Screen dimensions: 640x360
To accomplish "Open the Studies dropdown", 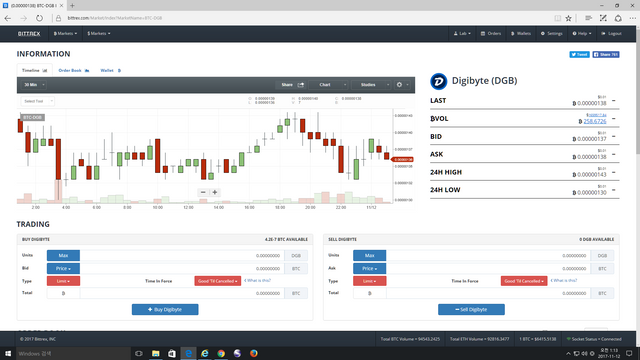I will tap(371, 84).
